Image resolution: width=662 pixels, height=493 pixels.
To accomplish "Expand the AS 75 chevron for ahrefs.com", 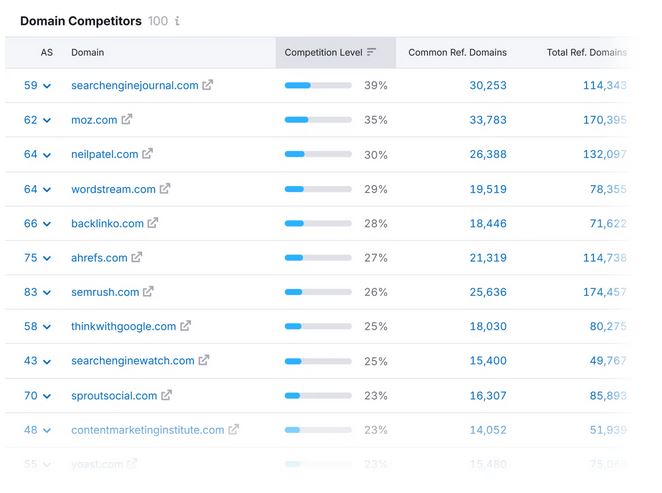I will pos(47,258).
